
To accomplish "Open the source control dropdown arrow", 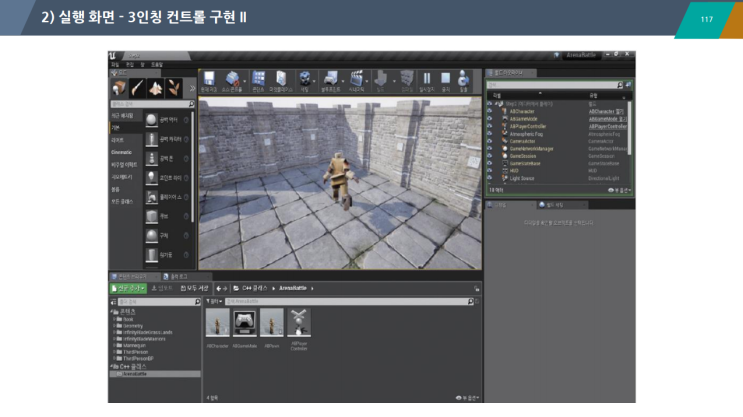I will tap(245, 81).
